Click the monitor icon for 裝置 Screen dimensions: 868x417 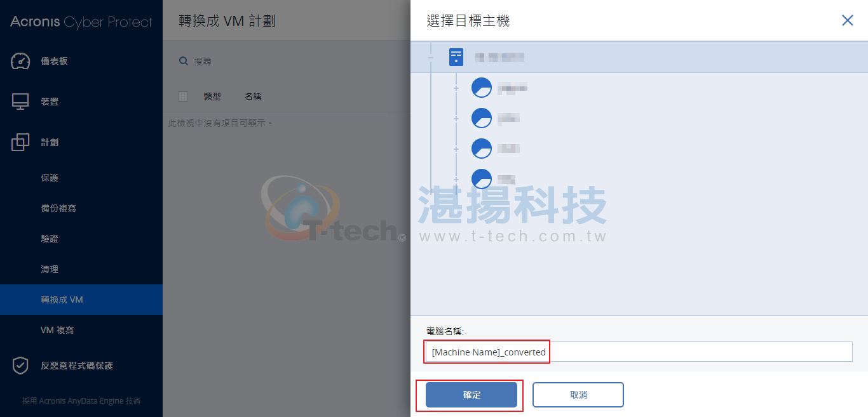(20, 102)
